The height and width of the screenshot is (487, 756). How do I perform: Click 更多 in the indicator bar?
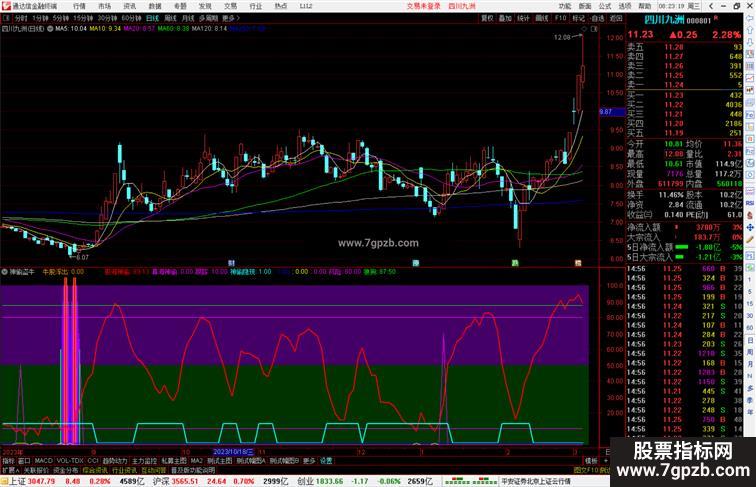point(309,461)
